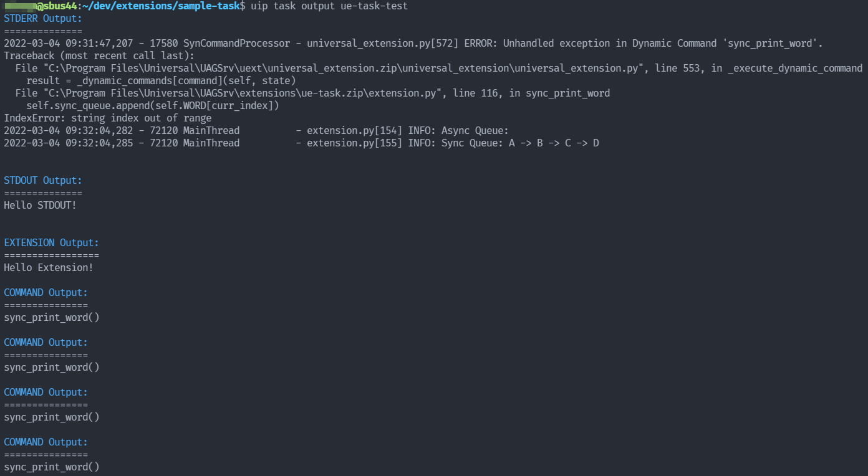Click the "Hello STDOUT!" line
Viewport: 868px width, 476px height.
(x=40, y=205)
